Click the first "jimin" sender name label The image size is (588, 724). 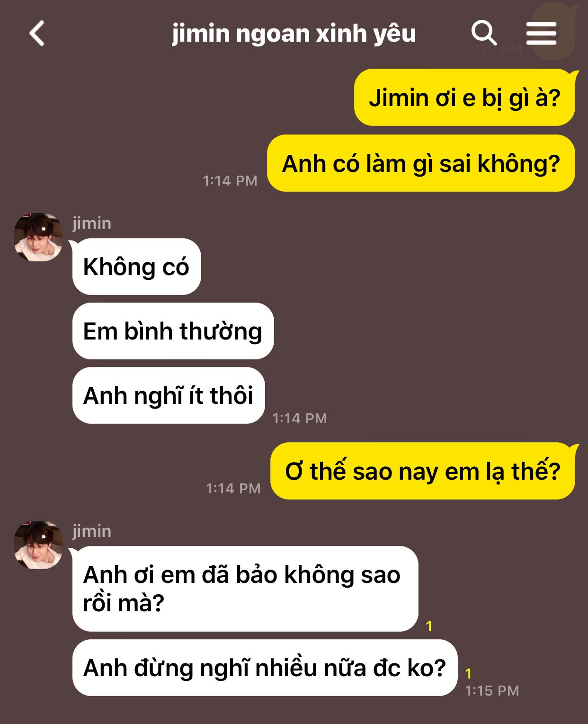click(92, 223)
